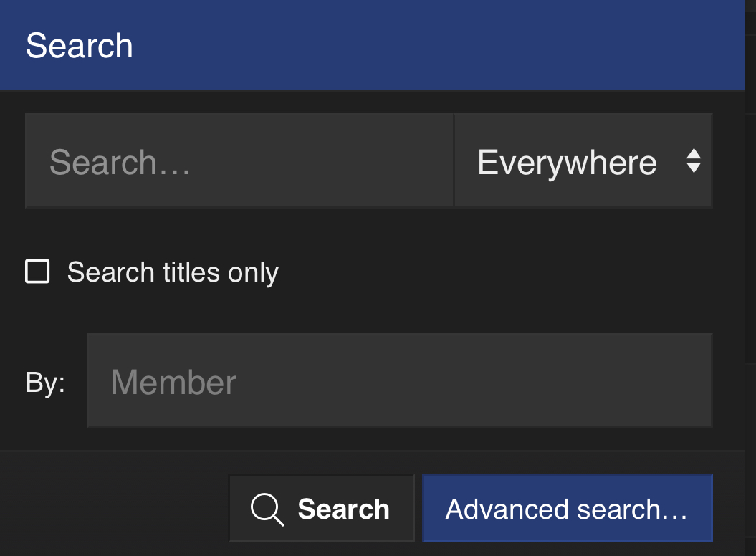This screenshot has height=556, width=756.
Task: Click into the Member name field
Action: tap(399, 381)
